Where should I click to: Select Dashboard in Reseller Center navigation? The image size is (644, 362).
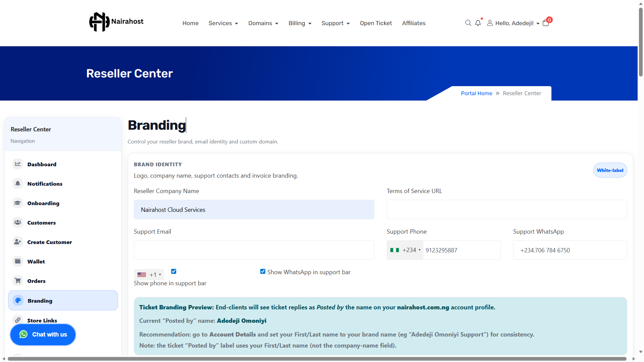[63, 164]
